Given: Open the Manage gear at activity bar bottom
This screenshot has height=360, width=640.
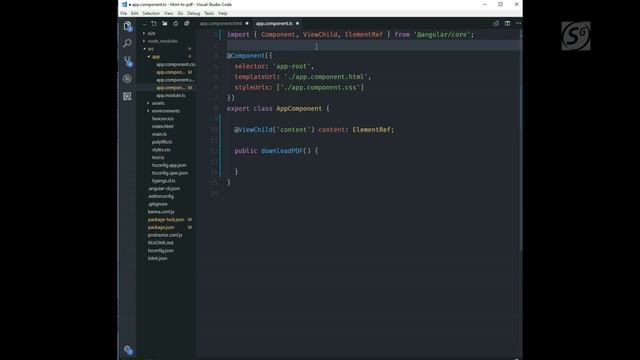Looking at the screenshot, I should click(128, 350).
